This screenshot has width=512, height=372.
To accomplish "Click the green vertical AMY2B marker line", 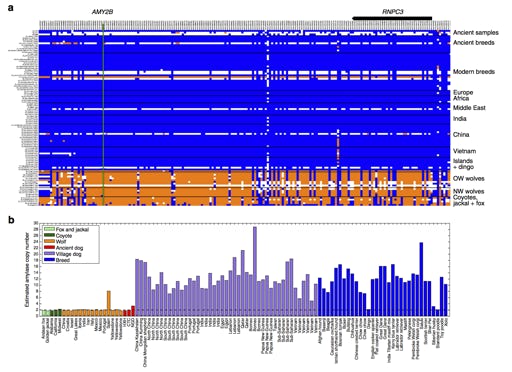I will click(103, 114).
